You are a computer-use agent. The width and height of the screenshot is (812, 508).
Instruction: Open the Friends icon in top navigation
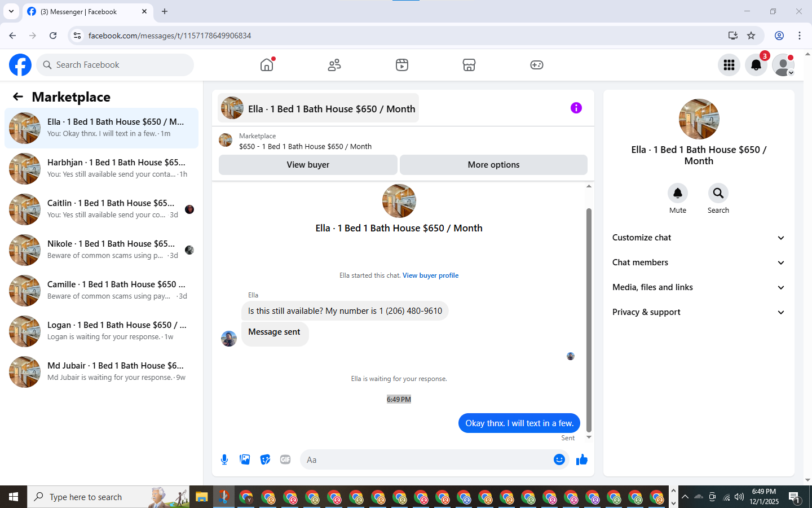[334, 65]
